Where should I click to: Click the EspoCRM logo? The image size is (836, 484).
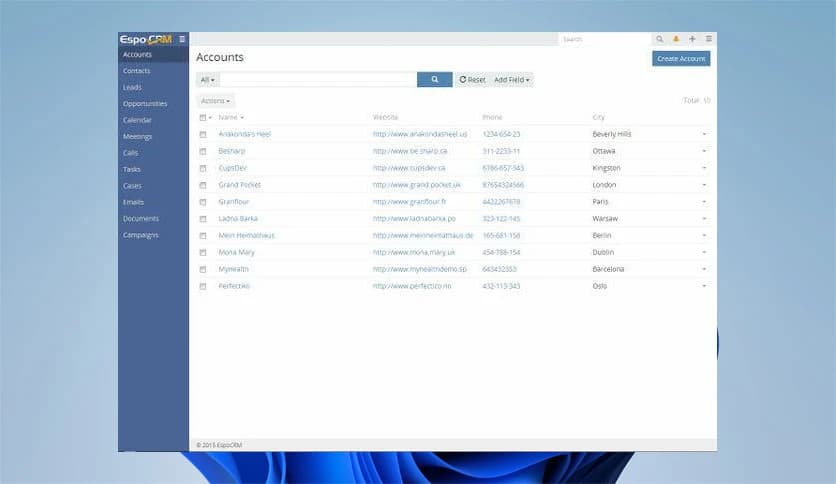click(x=146, y=39)
